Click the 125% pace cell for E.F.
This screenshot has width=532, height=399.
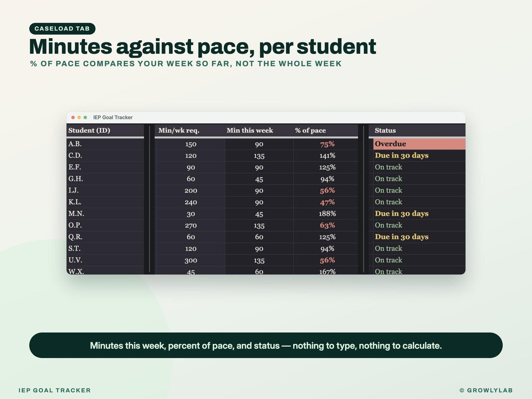click(x=325, y=167)
